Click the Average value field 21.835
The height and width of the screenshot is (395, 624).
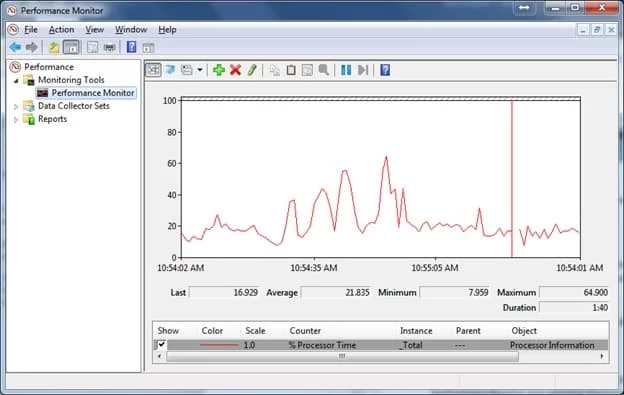click(x=335, y=292)
